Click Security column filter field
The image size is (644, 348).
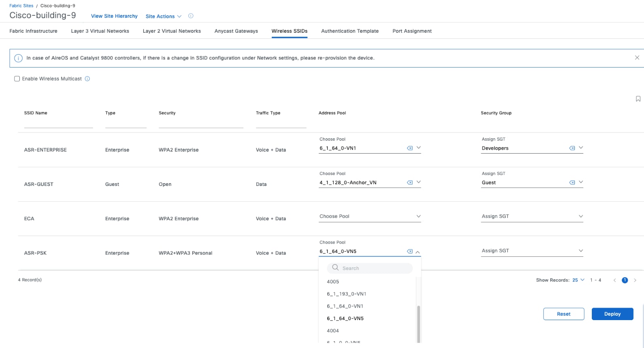pyautogui.click(x=201, y=124)
